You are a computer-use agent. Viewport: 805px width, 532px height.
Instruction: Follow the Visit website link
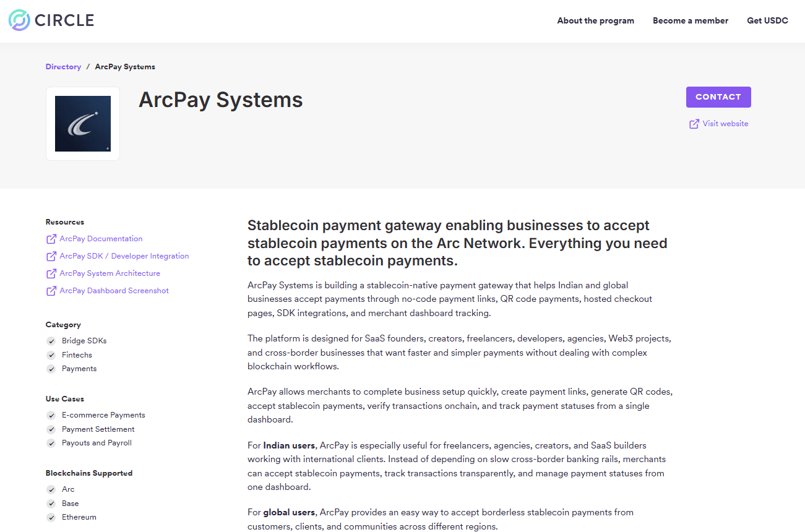click(725, 124)
